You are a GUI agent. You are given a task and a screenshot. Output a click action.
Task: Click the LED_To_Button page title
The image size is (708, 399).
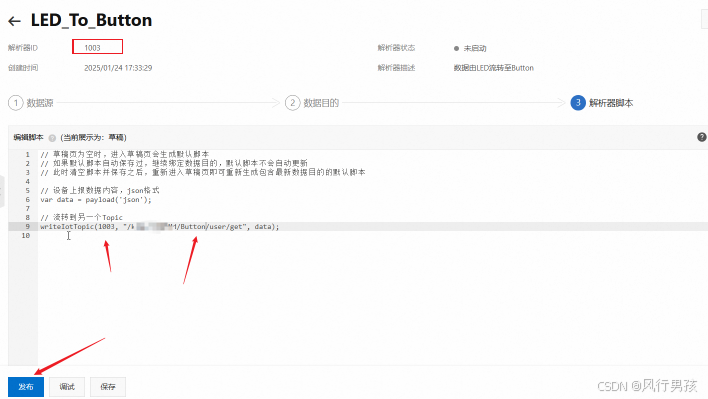pyautogui.click(x=91, y=21)
